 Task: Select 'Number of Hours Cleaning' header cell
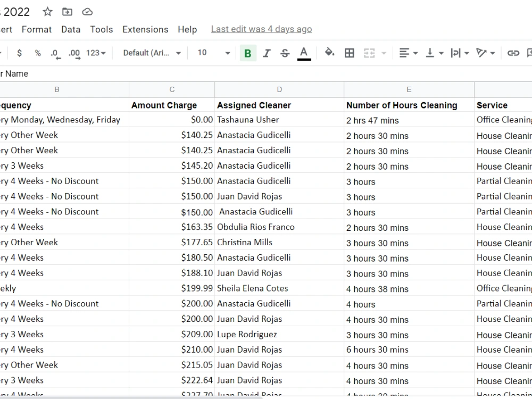(x=409, y=105)
